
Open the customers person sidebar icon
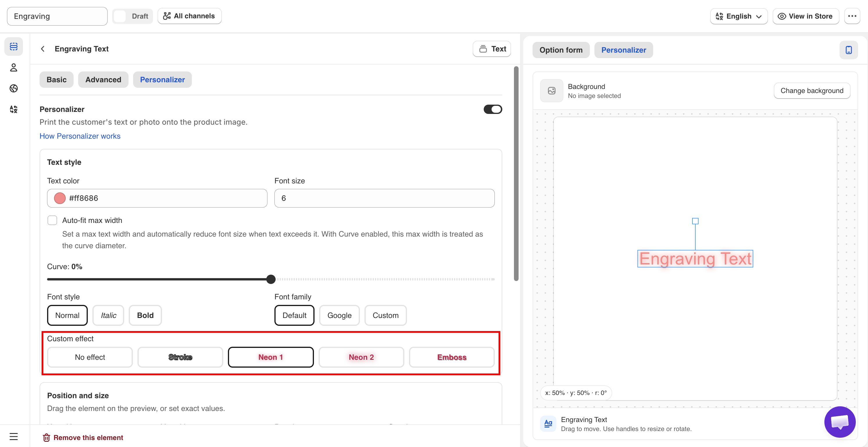pyautogui.click(x=13, y=68)
